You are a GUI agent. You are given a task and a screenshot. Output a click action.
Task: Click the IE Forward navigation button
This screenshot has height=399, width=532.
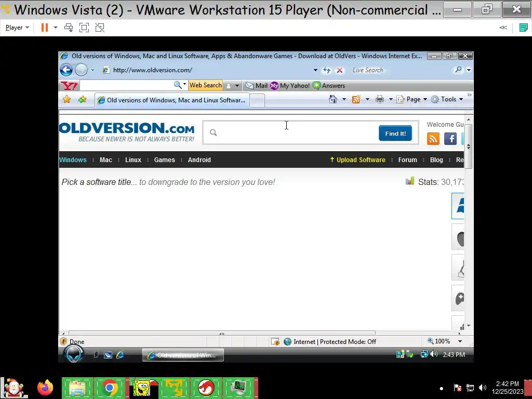coord(81,70)
